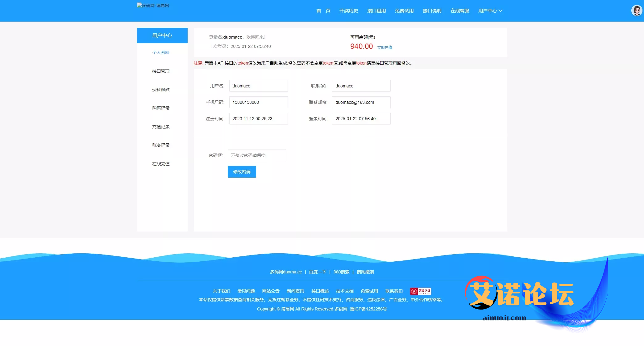Open 接口管理 in the sidebar
This screenshot has width=644, height=346.
point(161,71)
